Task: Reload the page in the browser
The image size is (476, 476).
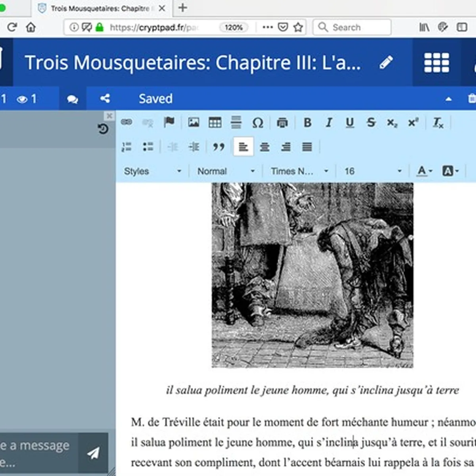Action: click(12, 27)
